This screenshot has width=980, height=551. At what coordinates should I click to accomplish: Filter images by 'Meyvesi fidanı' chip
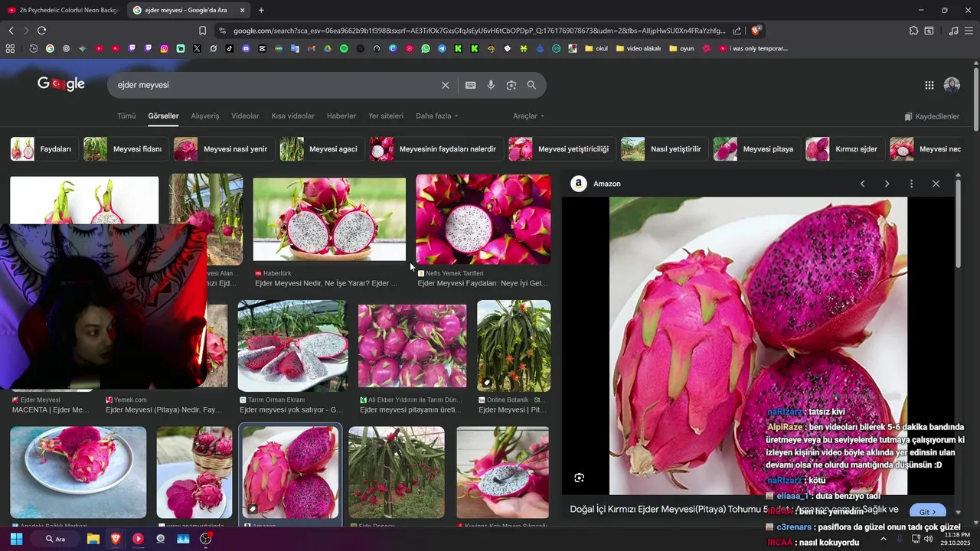[x=125, y=149]
